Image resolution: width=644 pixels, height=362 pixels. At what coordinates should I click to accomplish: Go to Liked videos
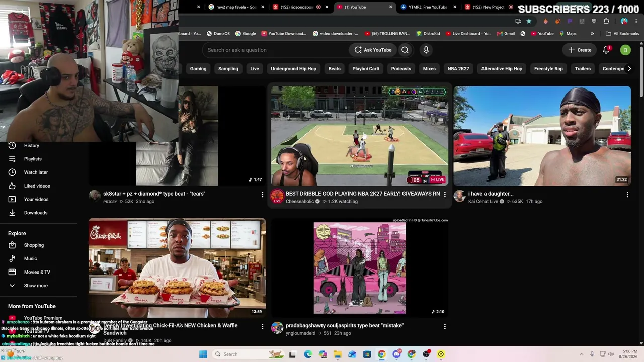click(37, 186)
